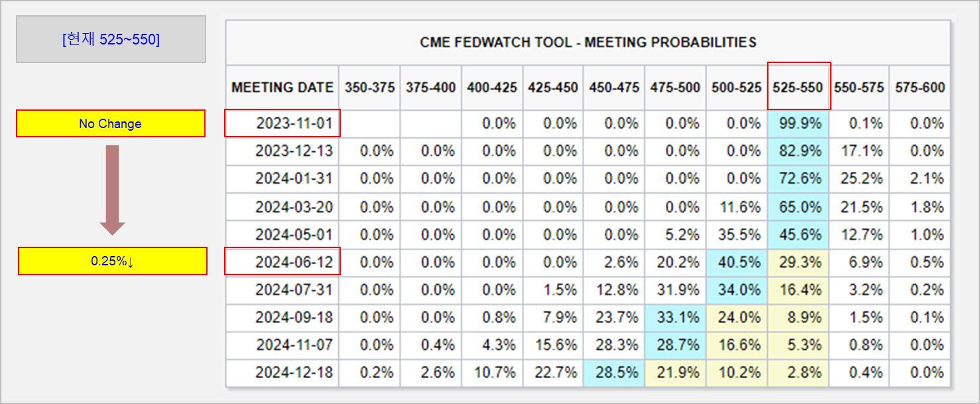
Task: Click the '33.1%' cell in 2024-09-18 row
Action: pos(675,318)
